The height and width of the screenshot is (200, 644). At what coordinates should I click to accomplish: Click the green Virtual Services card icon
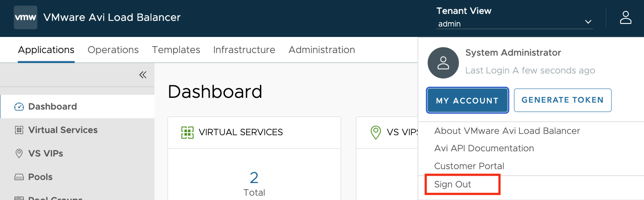coord(187,132)
